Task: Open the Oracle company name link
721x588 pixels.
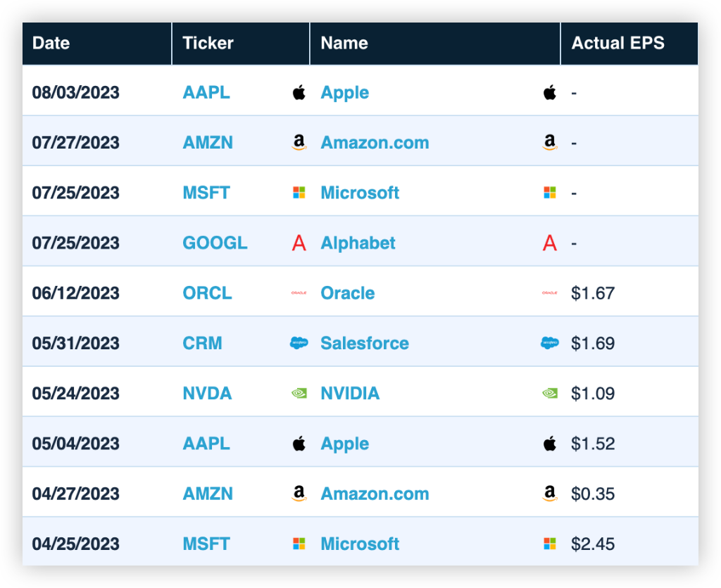Action: click(x=347, y=293)
